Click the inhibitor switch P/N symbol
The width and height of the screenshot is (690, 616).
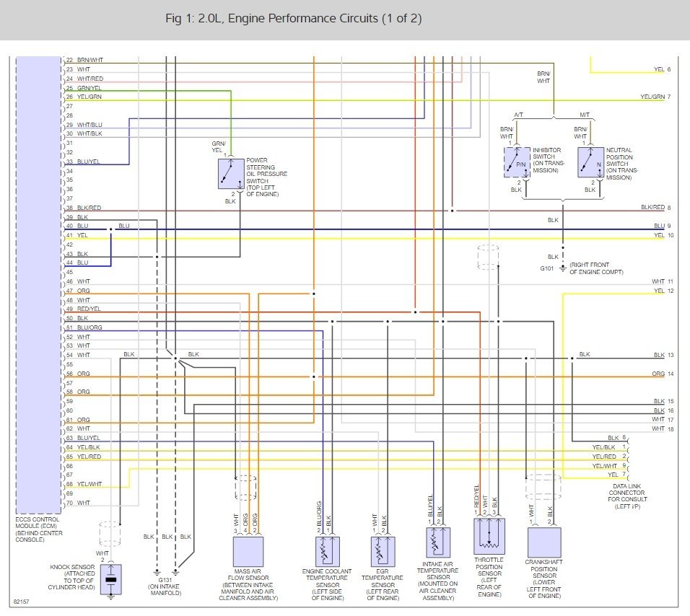pyautogui.click(x=517, y=162)
